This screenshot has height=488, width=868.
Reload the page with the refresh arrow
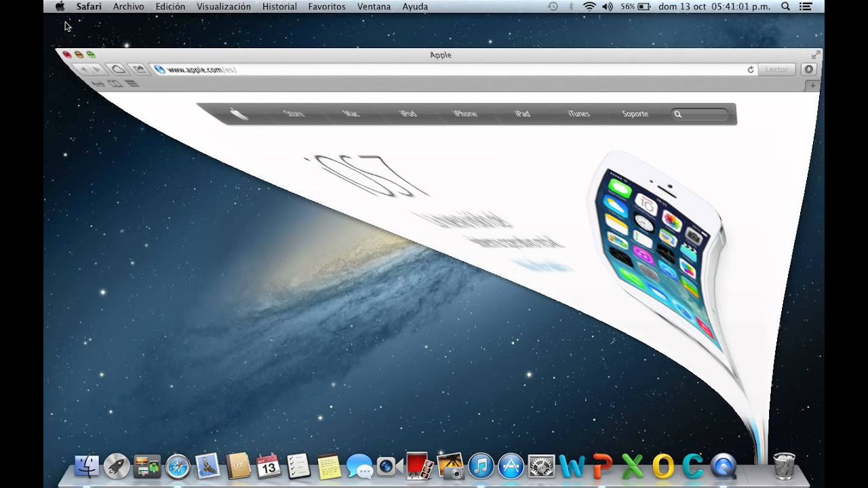pos(751,70)
